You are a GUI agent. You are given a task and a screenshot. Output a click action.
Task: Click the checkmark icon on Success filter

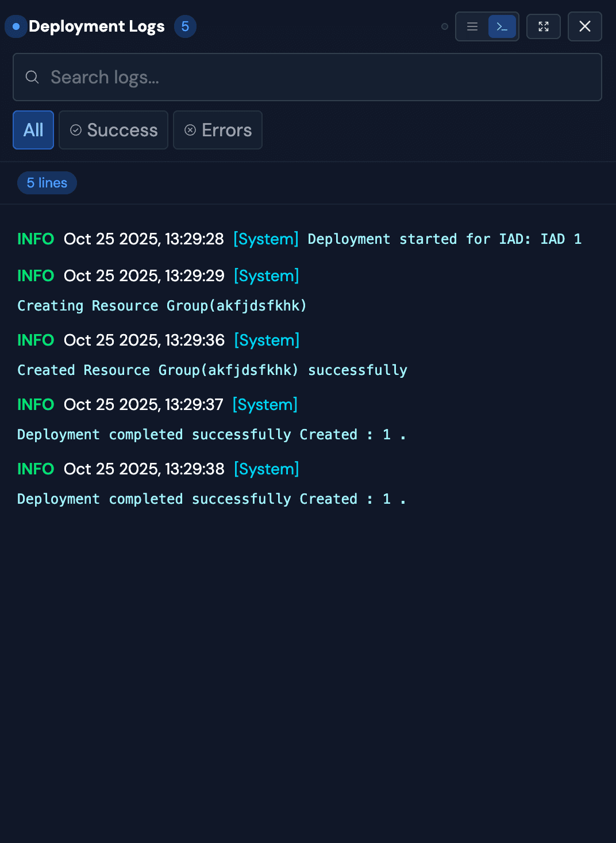pyautogui.click(x=76, y=130)
